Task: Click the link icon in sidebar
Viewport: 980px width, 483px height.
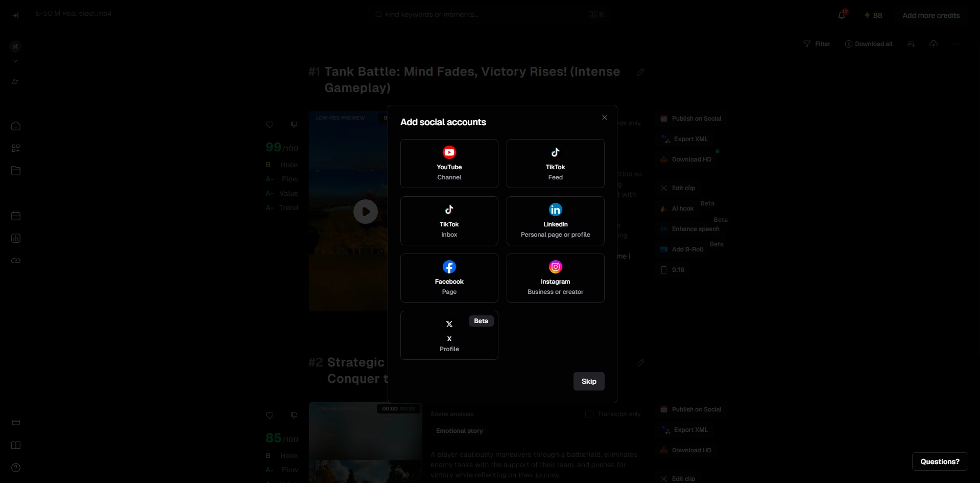Action: click(x=16, y=261)
